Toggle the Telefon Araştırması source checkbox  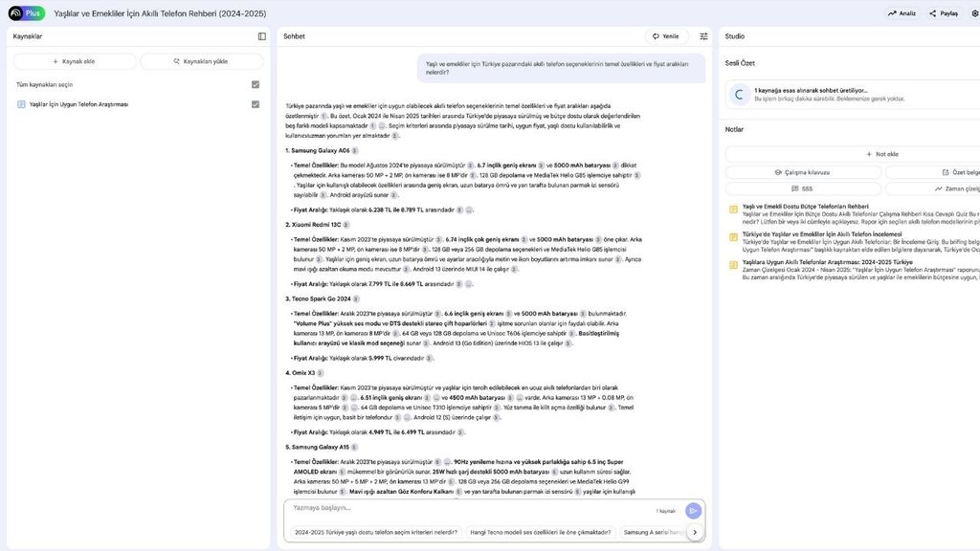tap(255, 103)
